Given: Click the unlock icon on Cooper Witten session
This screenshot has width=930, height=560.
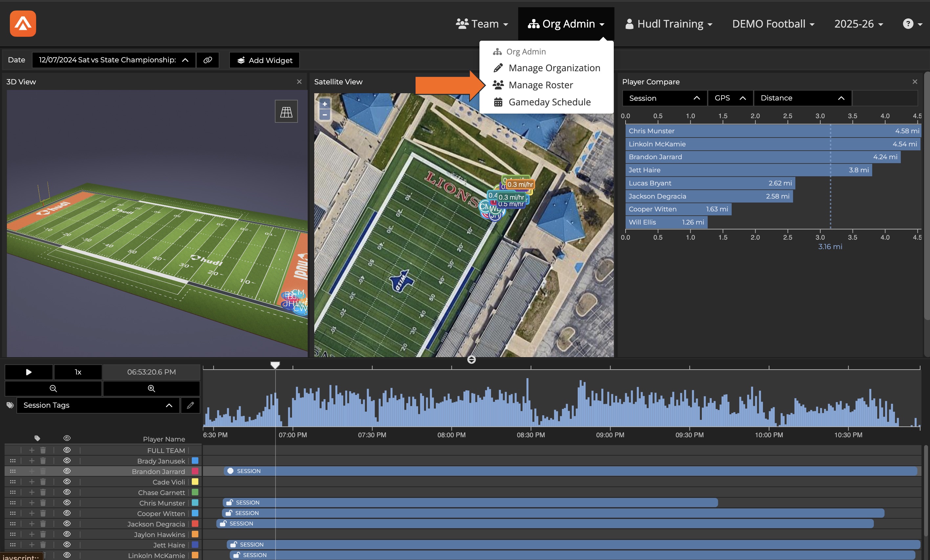Looking at the screenshot, I should pyautogui.click(x=229, y=513).
